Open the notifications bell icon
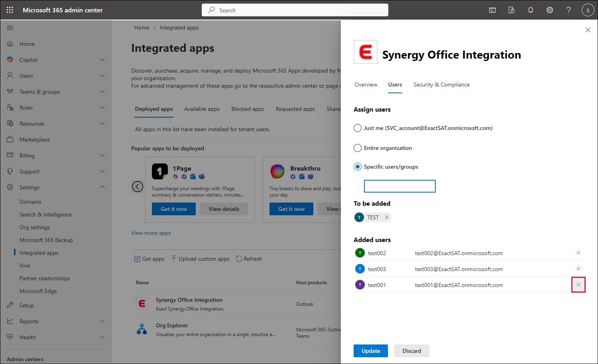The image size is (598, 364). (x=531, y=10)
